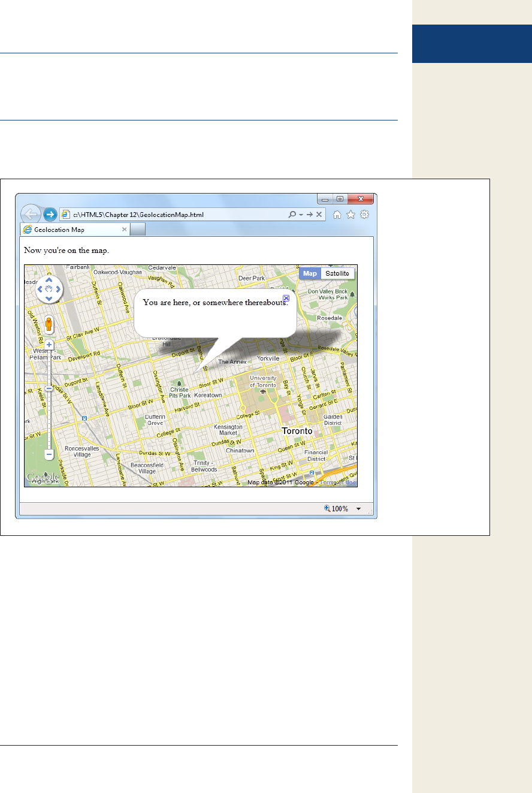Screen dimensions: 532x793
Task: Click the 100% zoom magnifier in status bar
Action: point(328,508)
